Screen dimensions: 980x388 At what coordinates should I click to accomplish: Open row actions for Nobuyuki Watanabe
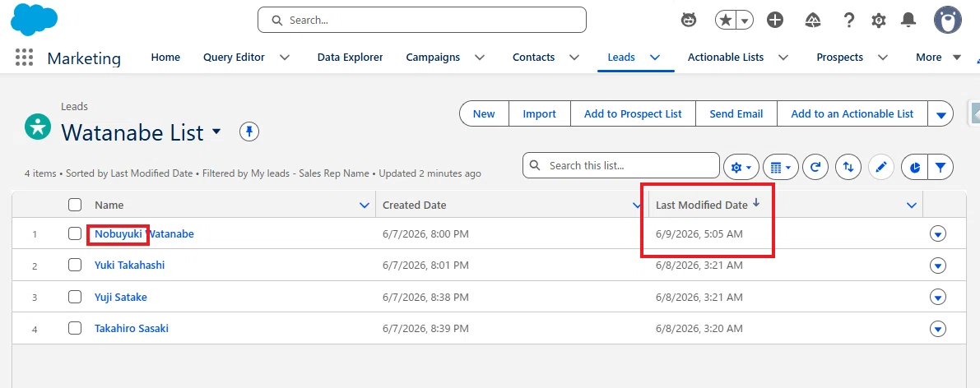[938, 233]
